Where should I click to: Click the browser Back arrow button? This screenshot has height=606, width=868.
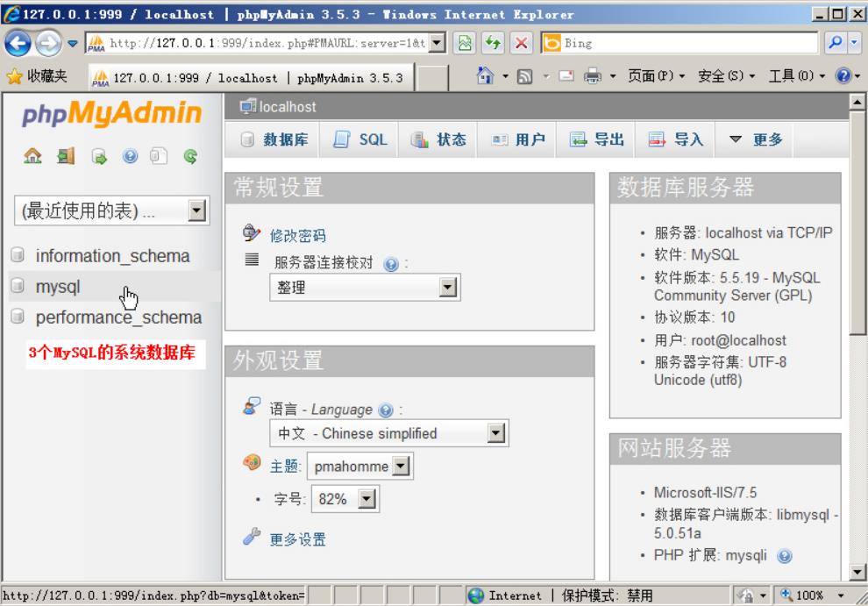pos(18,43)
